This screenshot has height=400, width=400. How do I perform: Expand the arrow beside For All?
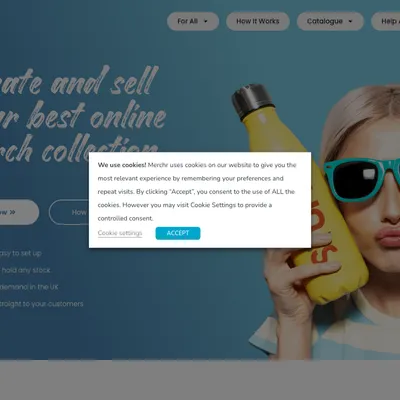206,21
